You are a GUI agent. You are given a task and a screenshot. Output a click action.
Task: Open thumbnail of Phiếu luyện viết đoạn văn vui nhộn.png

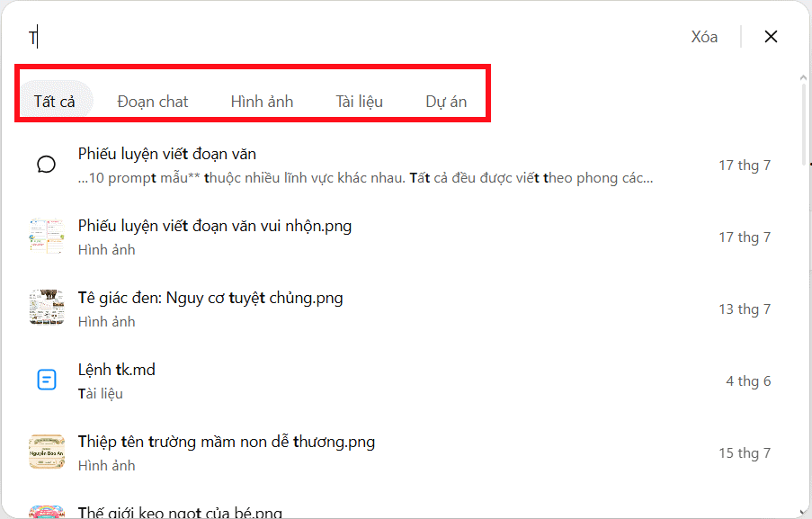(47, 237)
